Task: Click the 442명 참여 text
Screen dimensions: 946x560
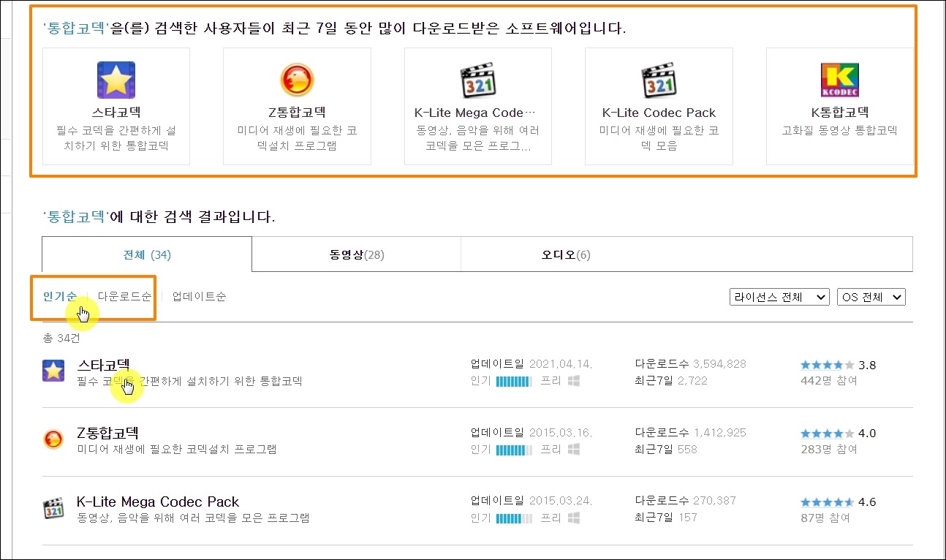Action: point(829,381)
